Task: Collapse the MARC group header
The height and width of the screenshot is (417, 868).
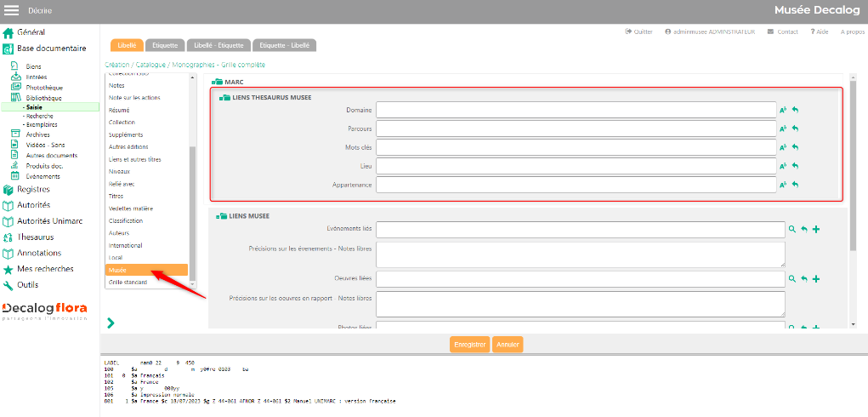Action: point(218,82)
